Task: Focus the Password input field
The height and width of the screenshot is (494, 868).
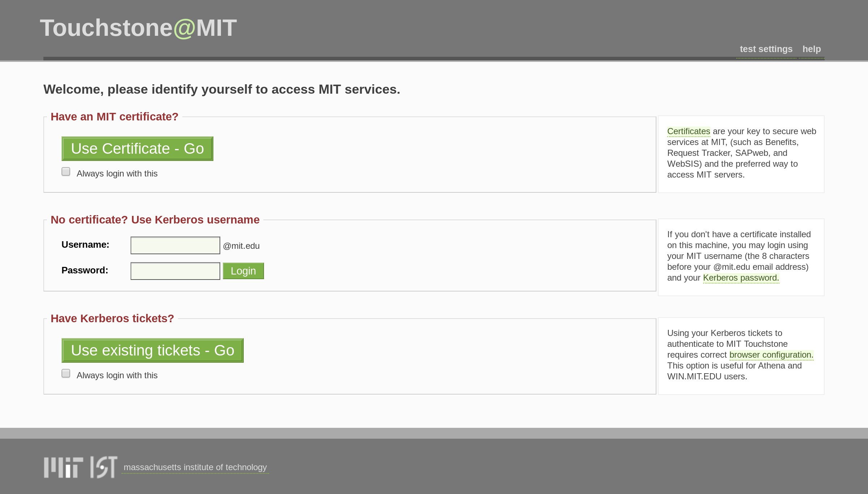Action: pos(175,271)
